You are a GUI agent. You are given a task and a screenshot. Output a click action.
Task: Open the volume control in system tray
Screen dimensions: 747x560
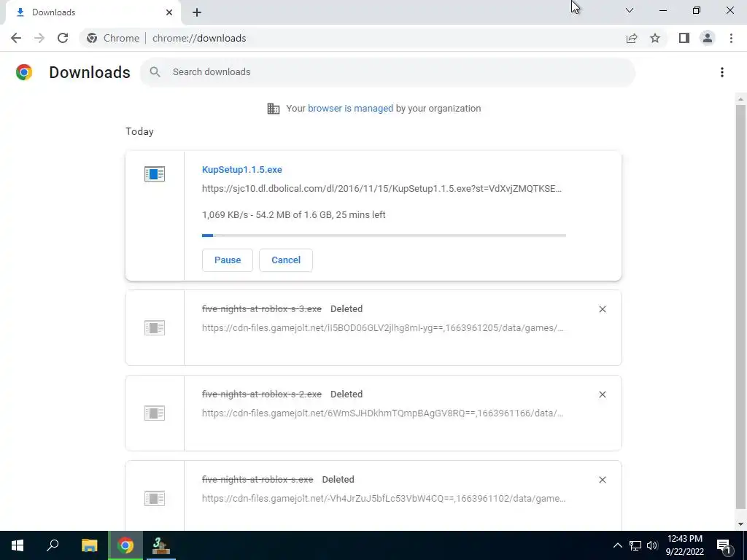coord(652,545)
